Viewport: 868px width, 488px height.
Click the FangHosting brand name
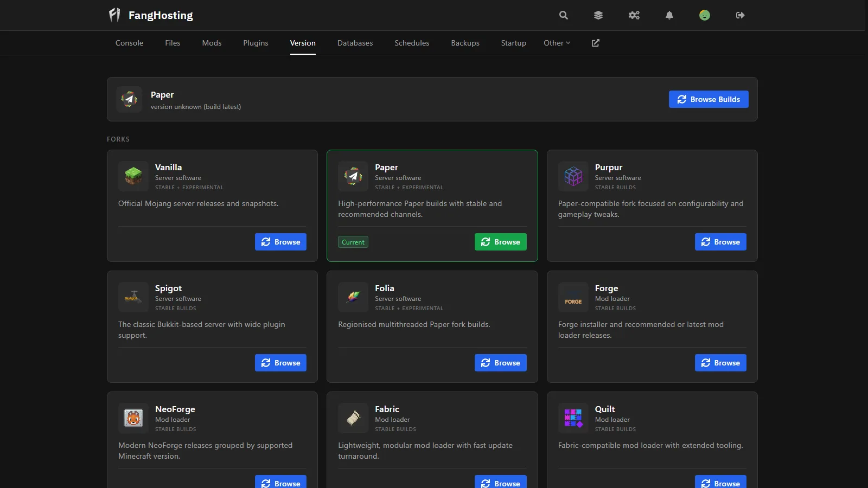(x=161, y=15)
